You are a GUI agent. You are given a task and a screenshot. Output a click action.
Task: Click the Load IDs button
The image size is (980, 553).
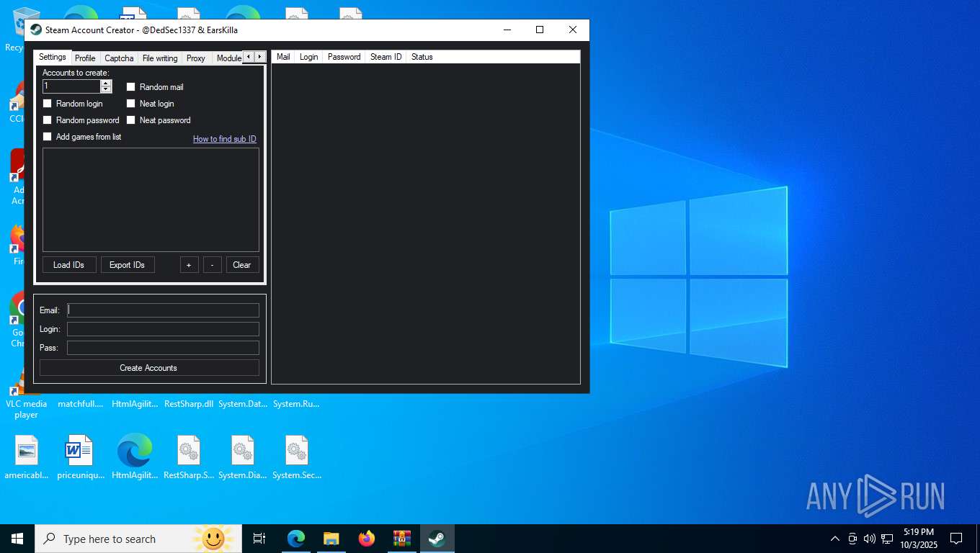[69, 265]
